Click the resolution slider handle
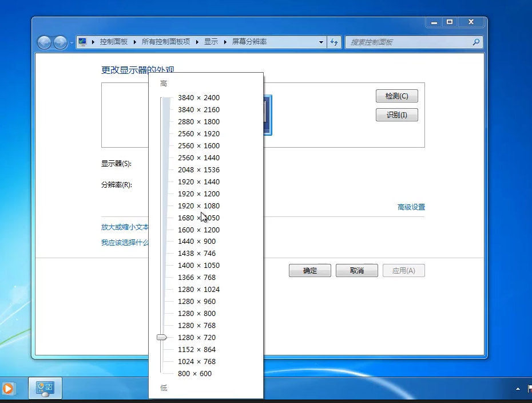The height and width of the screenshot is (403, 532). (162, 337)
